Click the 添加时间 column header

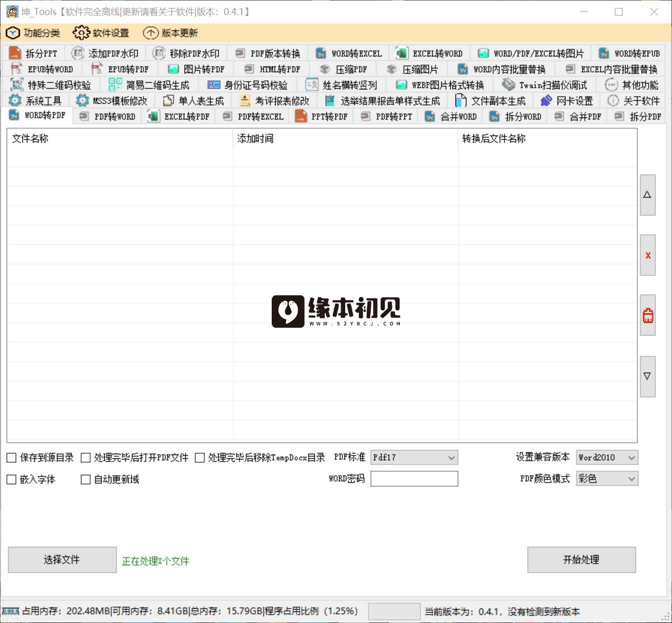point(346,139)
